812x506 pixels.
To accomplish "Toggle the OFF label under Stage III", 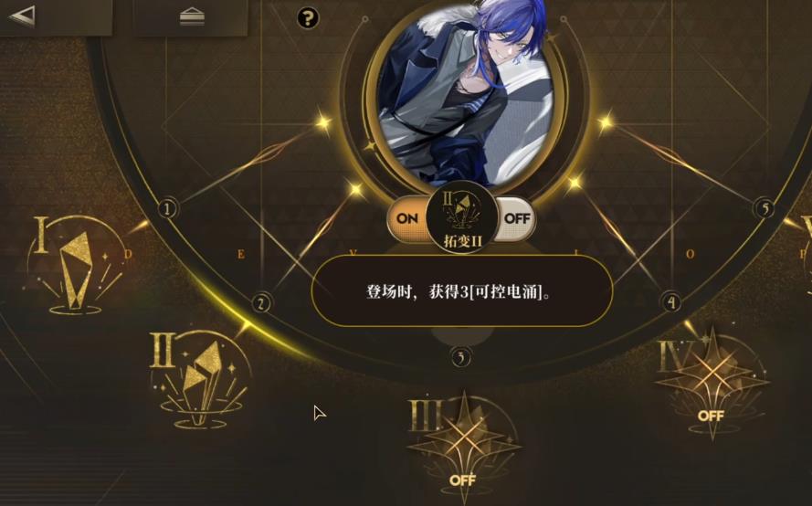I will pyautogui.click(x=462, y=480).
